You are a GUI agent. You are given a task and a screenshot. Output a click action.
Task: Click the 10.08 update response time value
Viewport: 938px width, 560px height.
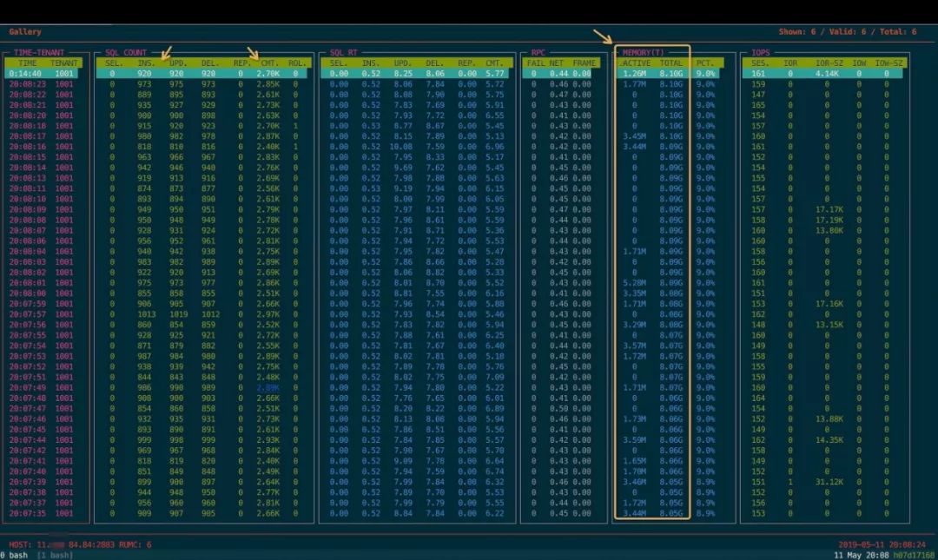pos(400,147)
